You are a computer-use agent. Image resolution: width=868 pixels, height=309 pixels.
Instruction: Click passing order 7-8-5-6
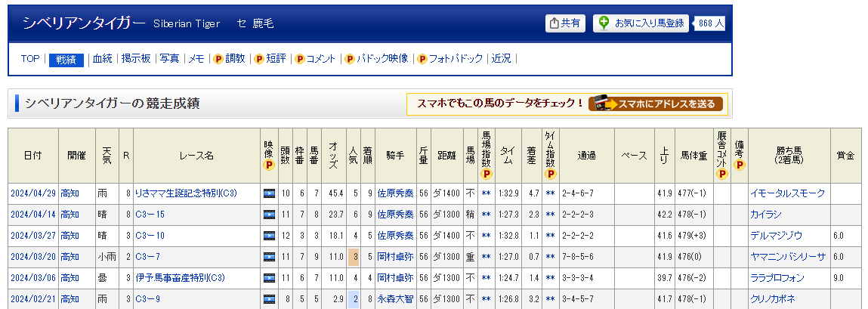pyautogui.click(x=577, y=256)
